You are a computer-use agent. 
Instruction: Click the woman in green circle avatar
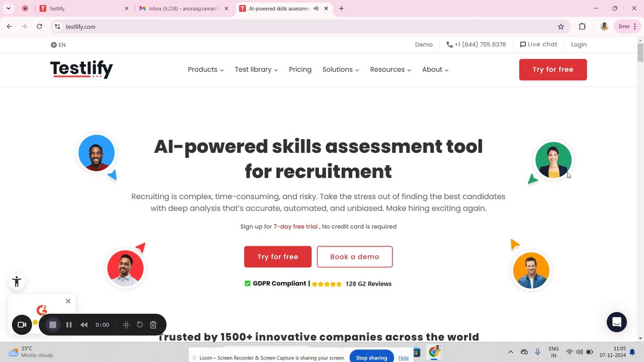pos(553,160)
